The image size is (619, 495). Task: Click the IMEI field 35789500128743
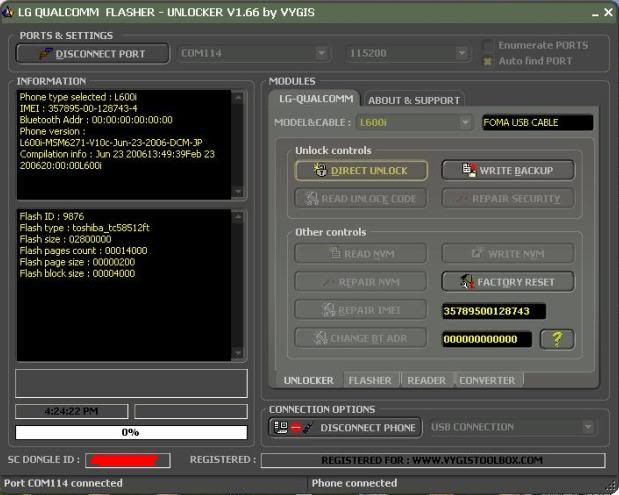click(x=494, y=311)
